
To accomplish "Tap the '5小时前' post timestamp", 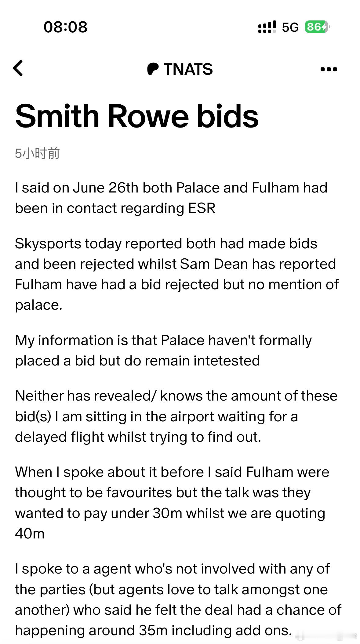I will pyautogui.click(x=37, y=153).
